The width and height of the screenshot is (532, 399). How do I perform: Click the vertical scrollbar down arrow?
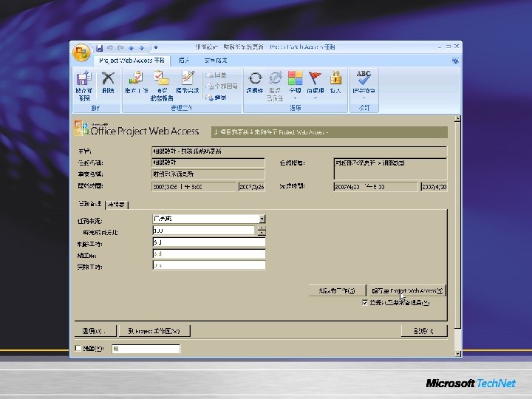(x=457, y=353)
